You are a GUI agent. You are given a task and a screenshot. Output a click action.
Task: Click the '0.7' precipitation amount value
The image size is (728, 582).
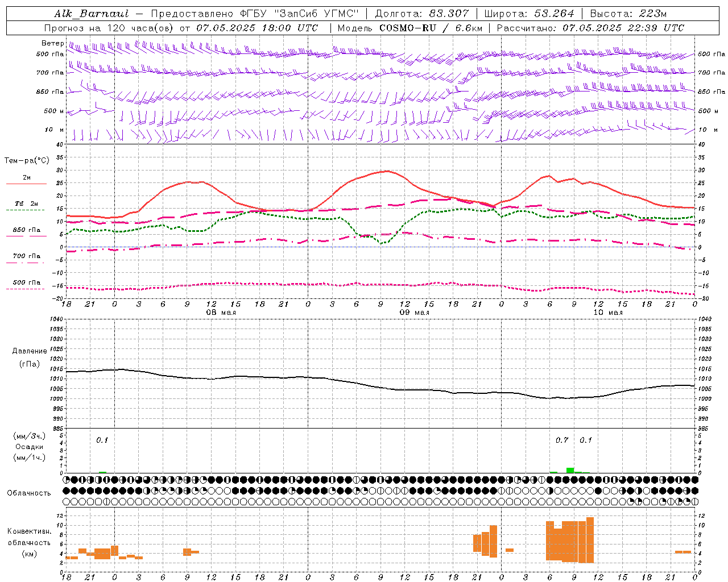(562, 440)
